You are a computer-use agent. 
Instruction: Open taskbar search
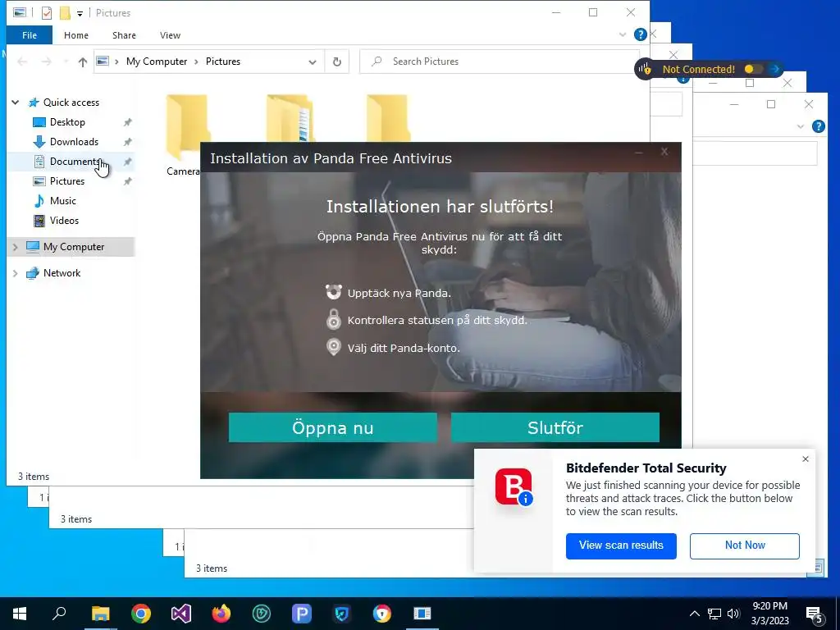coord(59,614)
